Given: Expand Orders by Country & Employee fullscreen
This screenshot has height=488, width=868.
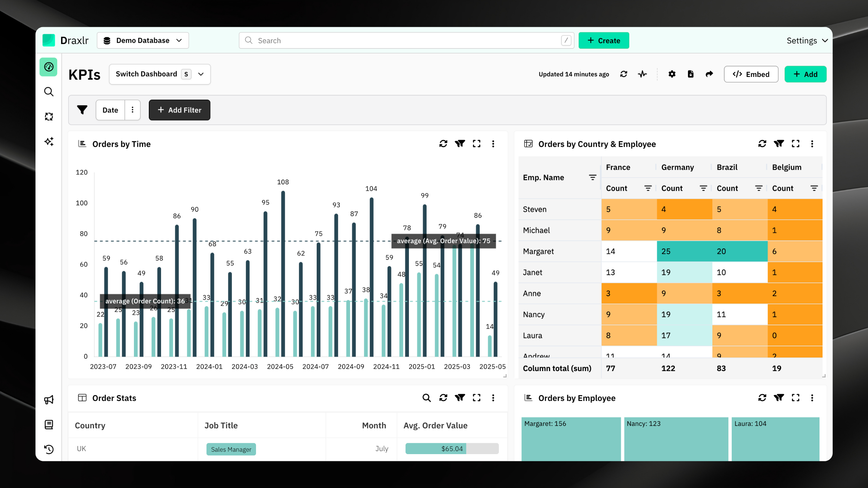Looking at the screenshot, I should click(795, 144).
